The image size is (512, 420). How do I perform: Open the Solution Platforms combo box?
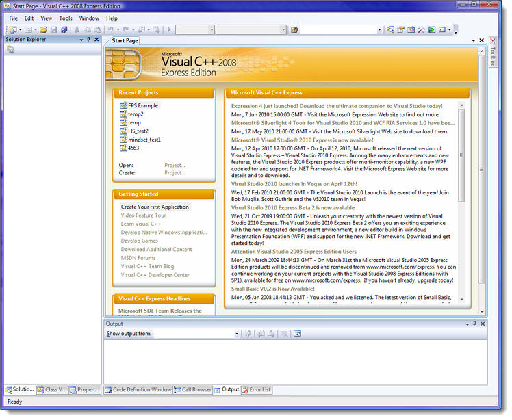[x=251, y=29]
